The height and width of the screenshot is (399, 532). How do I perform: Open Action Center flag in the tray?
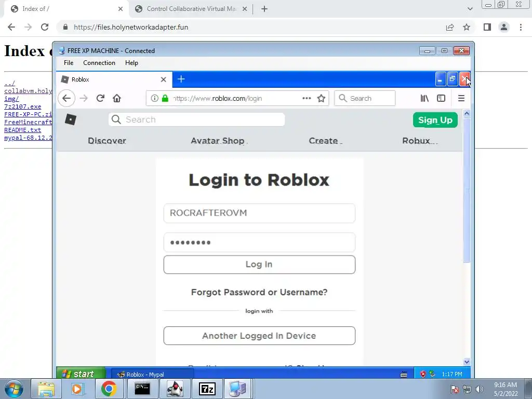pos(455,389)
